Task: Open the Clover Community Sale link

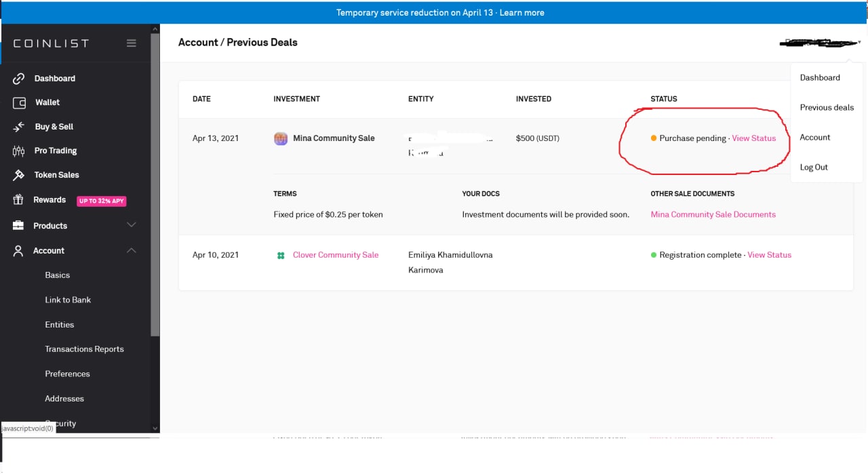Action: 336,255
